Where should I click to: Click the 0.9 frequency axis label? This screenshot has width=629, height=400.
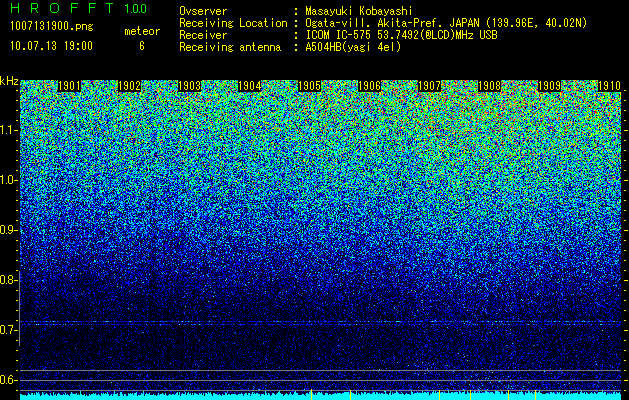pos(8,230)
